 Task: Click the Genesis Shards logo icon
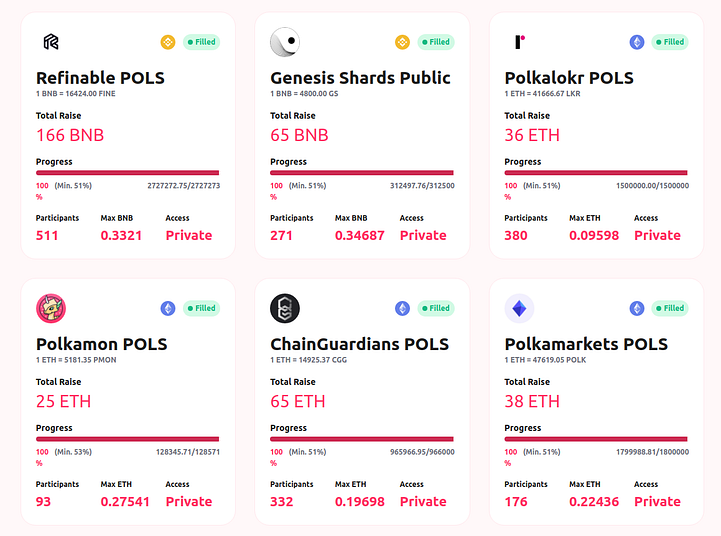coord(285,42)
